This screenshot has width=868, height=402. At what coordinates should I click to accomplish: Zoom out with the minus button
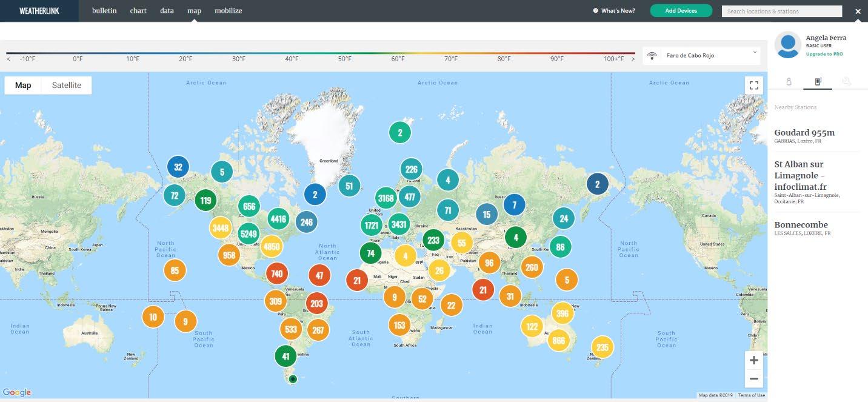(x=754, y=379)
